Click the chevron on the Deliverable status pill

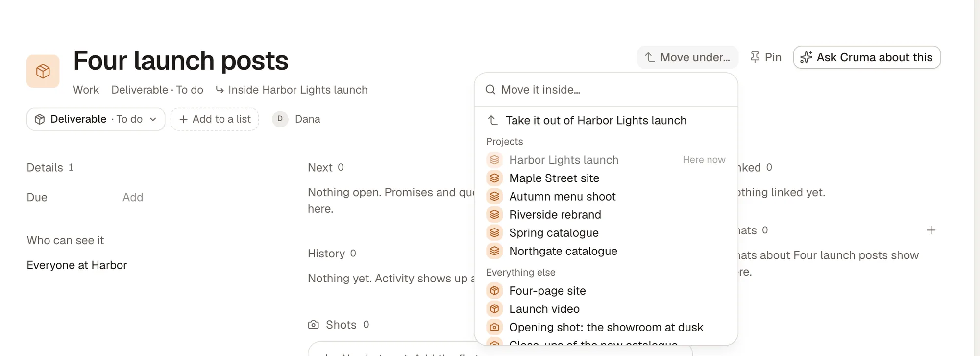(153, 119)
